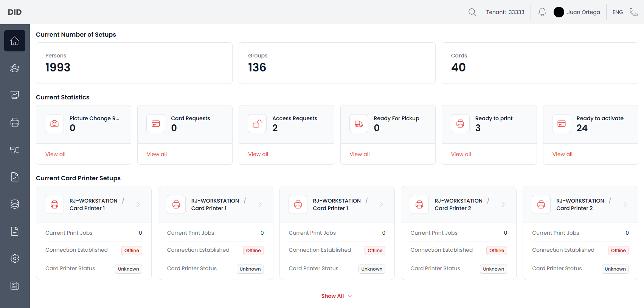Open the news/log icon in the sidebar
Viewport: 644px width, 308px height.
pyautogui.click(x=15, y=286)
